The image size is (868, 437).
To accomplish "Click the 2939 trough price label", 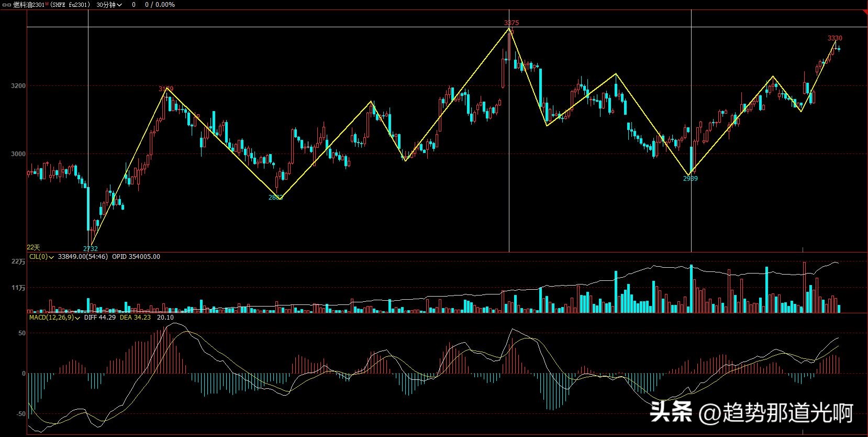I will tap(691, 179).
